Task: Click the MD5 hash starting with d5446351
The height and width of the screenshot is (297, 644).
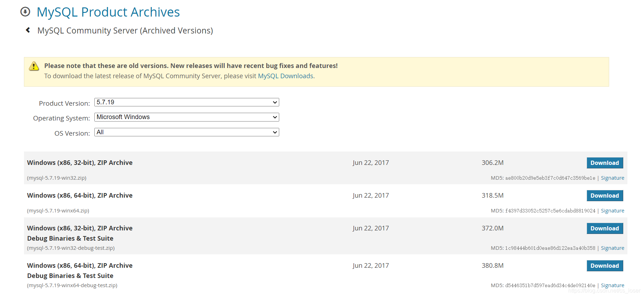Action: [550, 285]
